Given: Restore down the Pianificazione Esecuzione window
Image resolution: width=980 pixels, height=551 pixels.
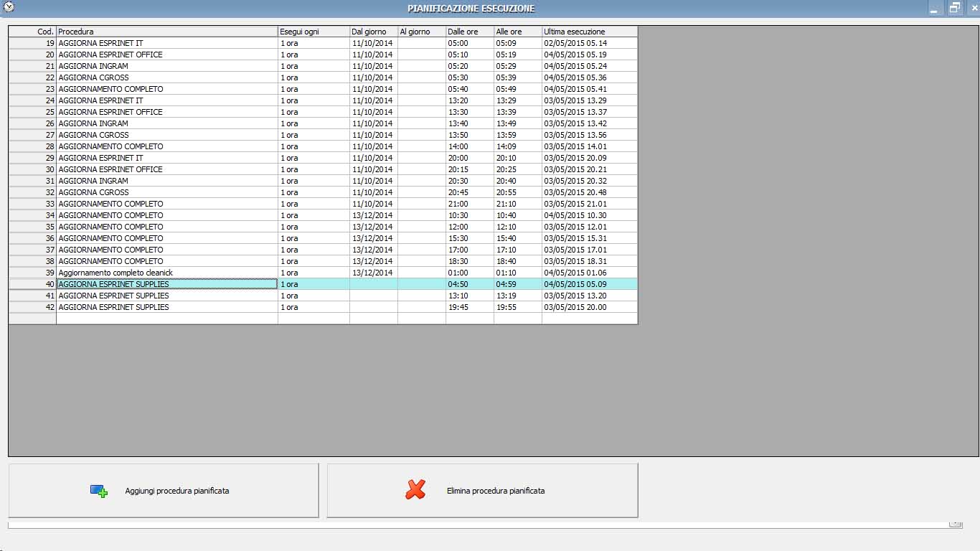Looking at the screenshot, I should (954, 8).
